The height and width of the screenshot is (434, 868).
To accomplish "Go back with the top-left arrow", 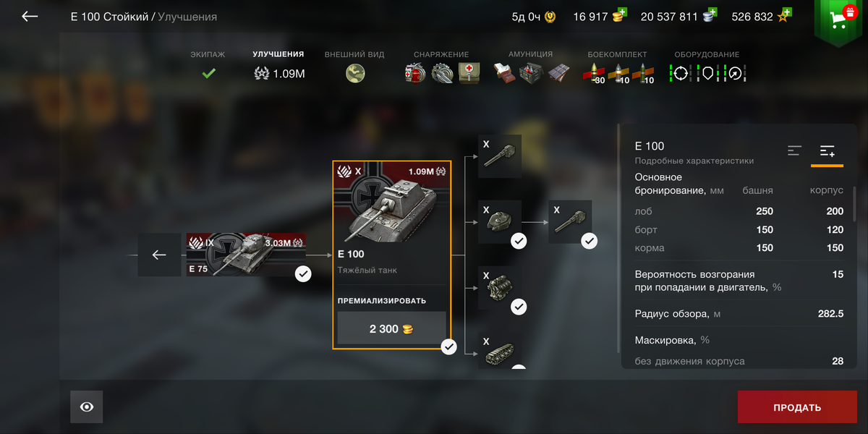I will (x=30, y=16).
